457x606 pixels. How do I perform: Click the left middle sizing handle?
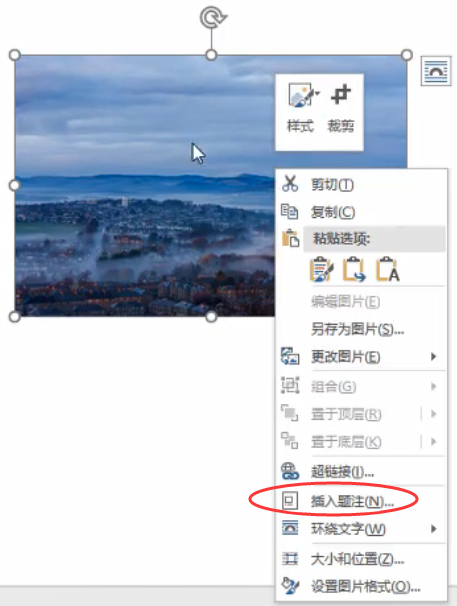tap(14, 186)
